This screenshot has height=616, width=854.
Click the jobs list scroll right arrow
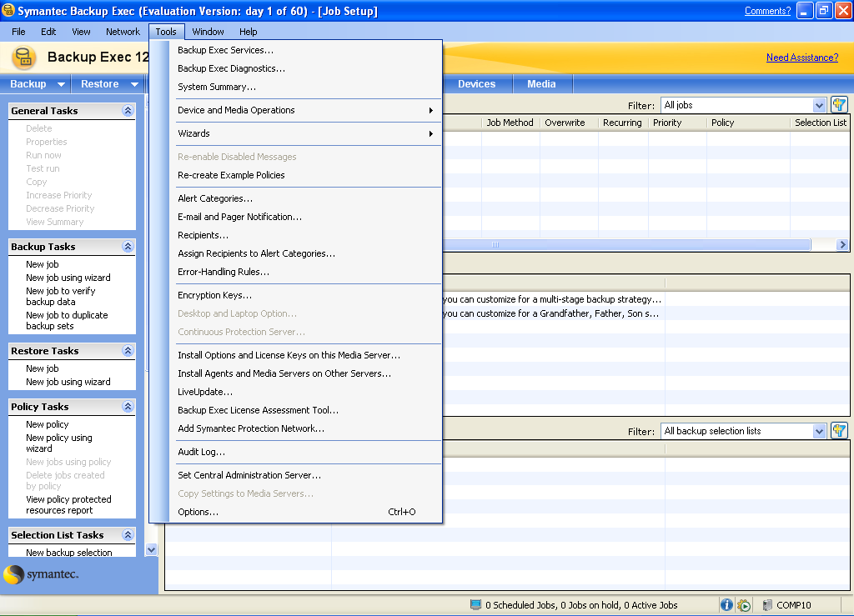(842, 245)
